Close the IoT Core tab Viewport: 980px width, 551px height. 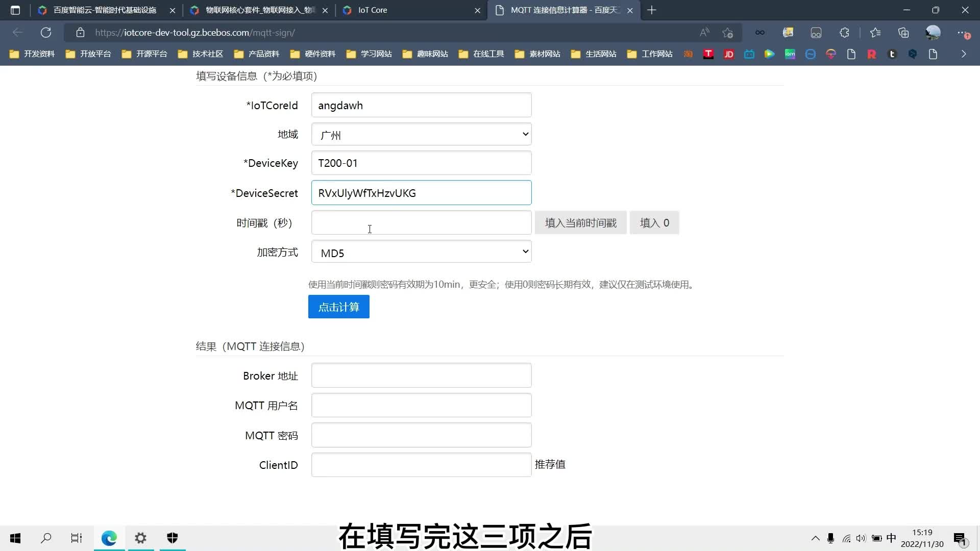477,11
